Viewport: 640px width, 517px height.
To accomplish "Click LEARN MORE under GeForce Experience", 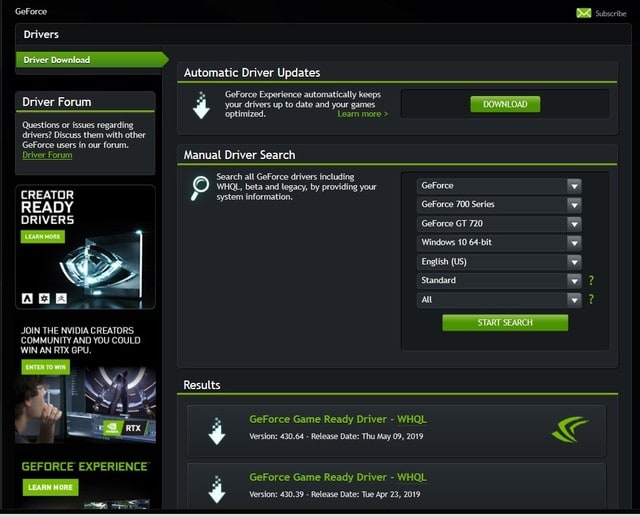I will tap(51, 487).
